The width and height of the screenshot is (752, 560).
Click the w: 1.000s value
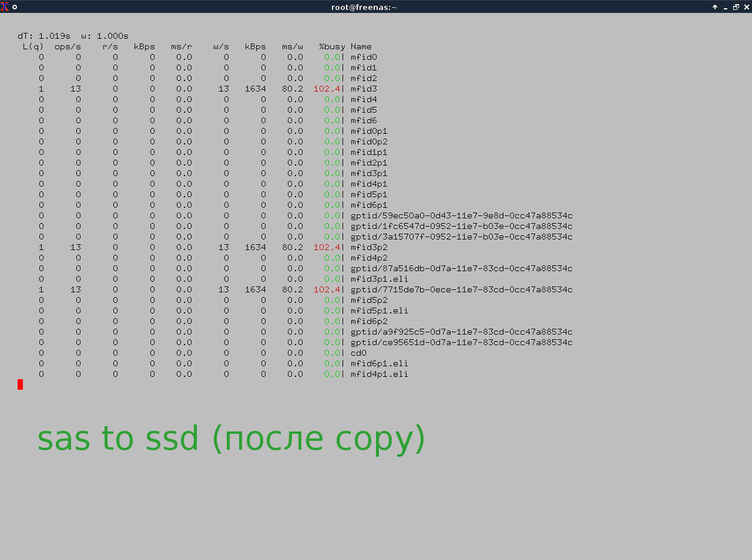tap(105, 36)
